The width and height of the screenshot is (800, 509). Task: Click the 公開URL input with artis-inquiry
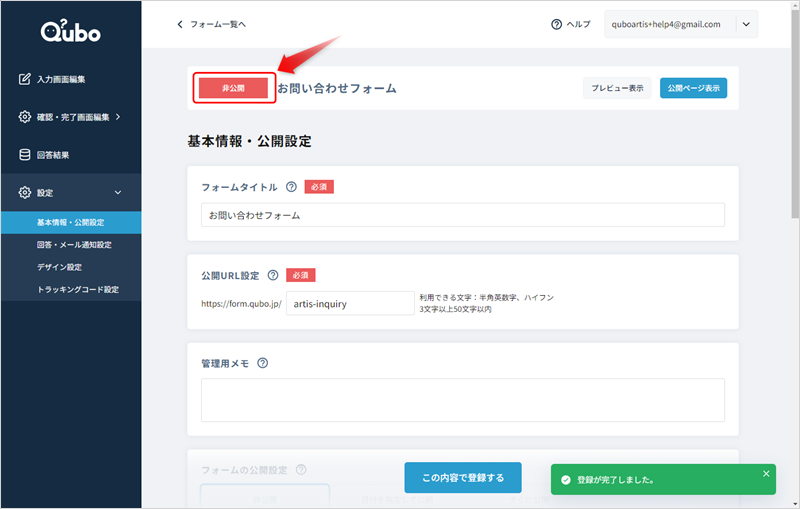350,303
